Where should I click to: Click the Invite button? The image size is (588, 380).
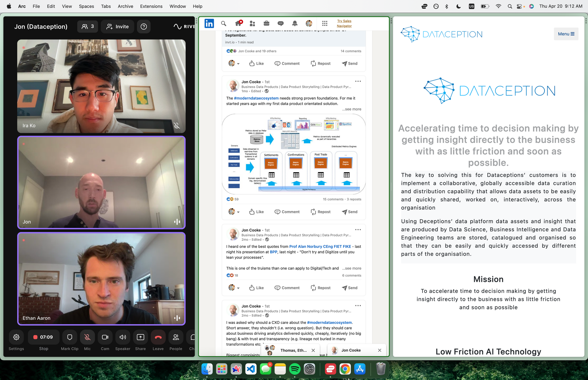(118, 27)
